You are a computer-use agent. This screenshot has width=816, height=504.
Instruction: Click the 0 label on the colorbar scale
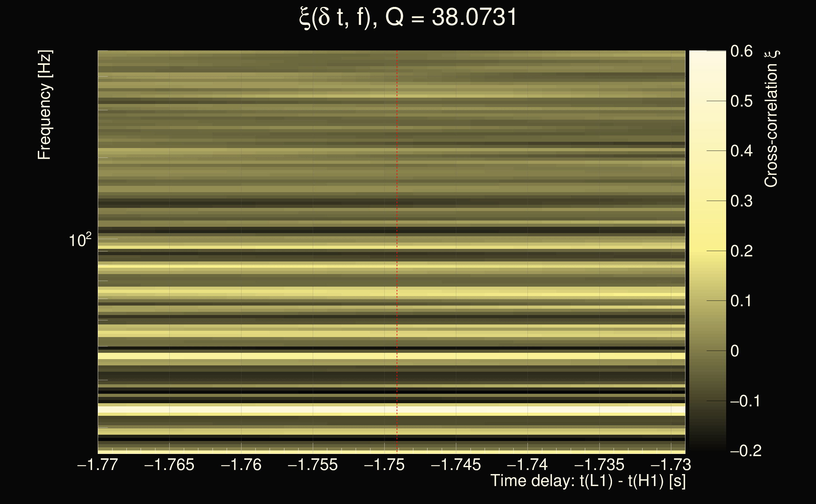(x=735, y=351)
